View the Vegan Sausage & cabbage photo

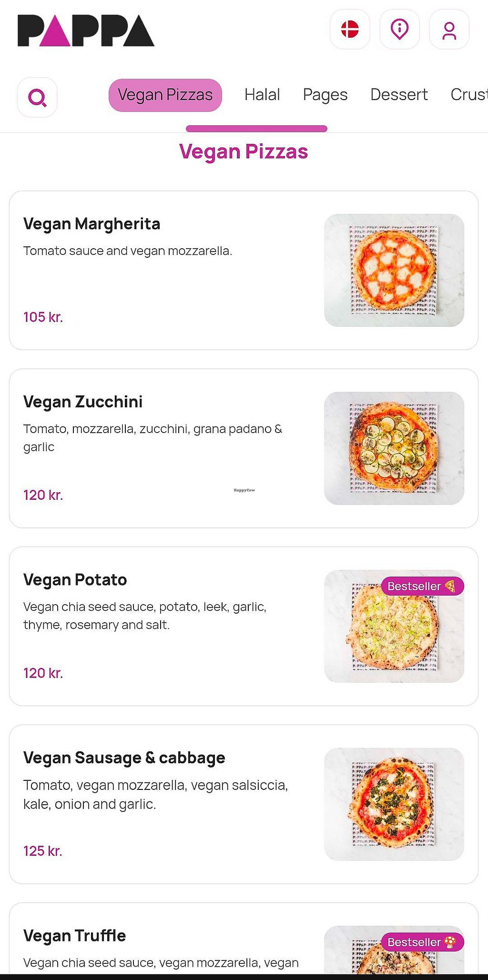pyautogui.click(x=394, y=804)
